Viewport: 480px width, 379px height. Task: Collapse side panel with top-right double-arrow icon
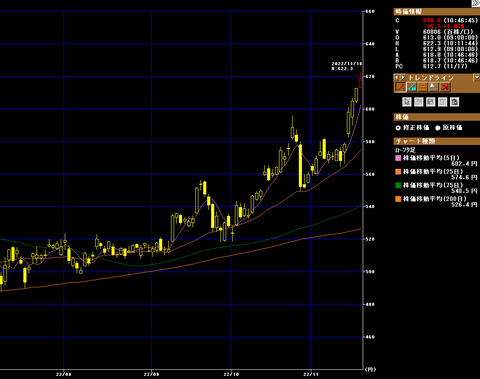(x=476, y=3)
